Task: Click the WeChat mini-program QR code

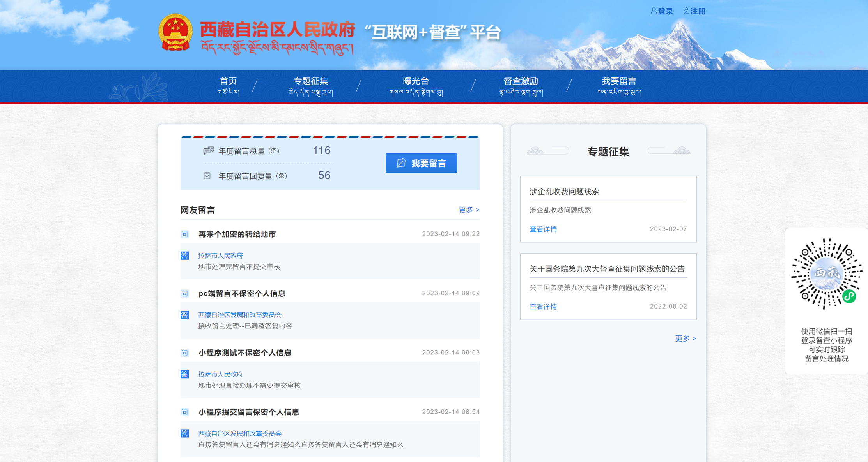Action: click(x=826, y=274)
